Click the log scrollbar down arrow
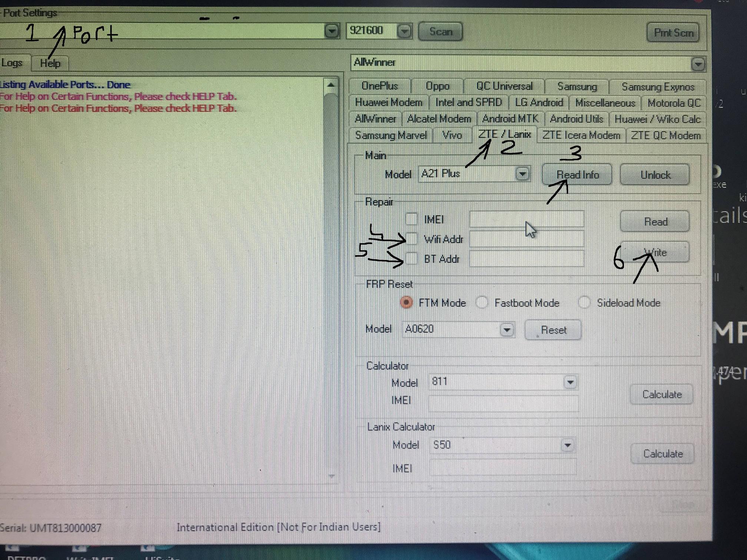 click(331, 476)
